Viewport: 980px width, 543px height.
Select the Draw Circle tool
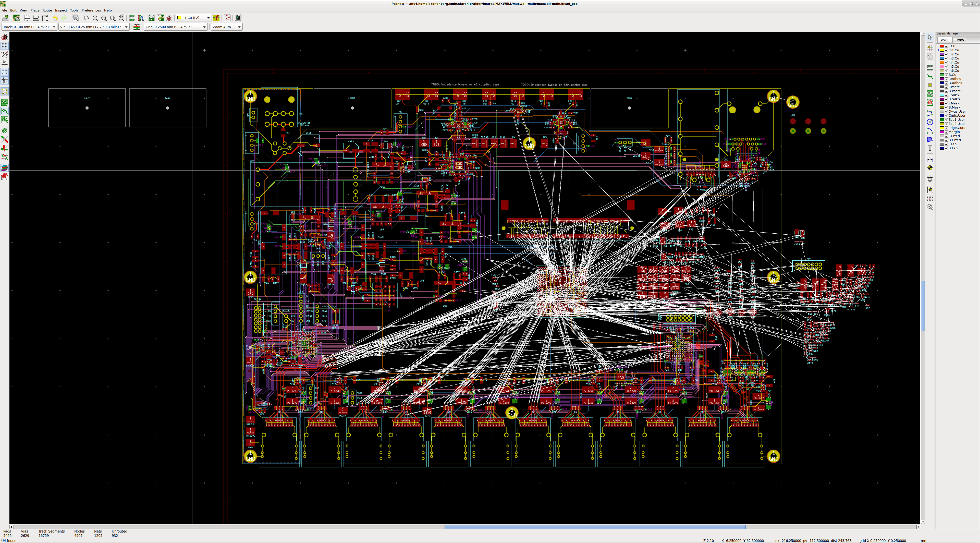[x=930, y=122]
